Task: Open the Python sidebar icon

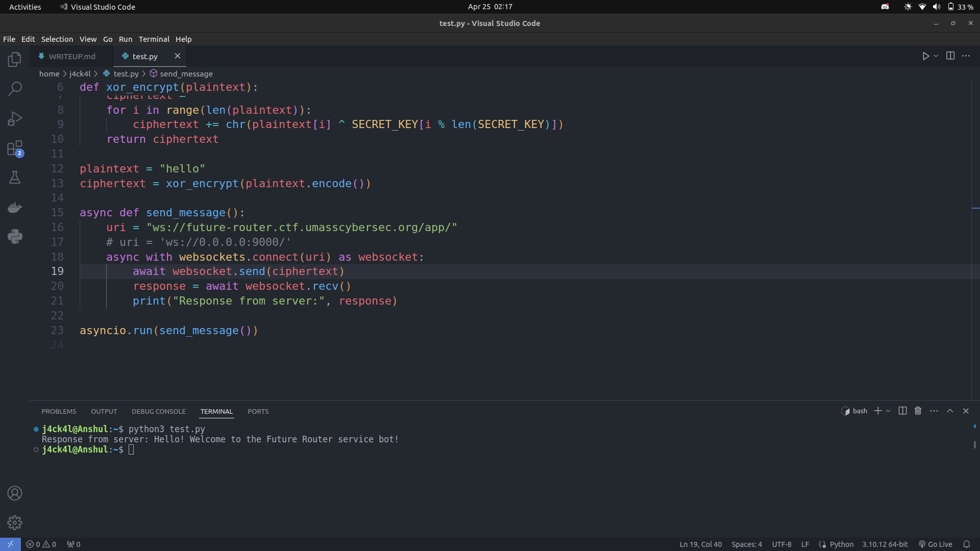Action: coord(15,236)
